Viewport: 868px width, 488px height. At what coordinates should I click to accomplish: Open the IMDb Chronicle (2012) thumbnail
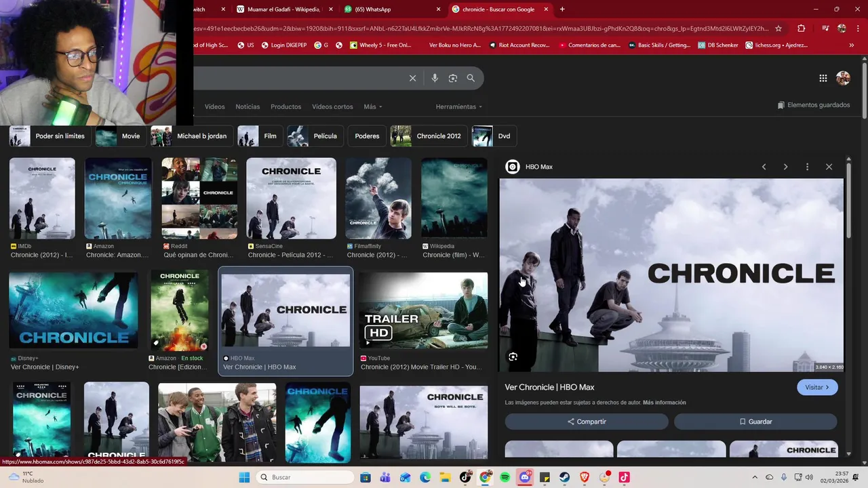[x=42, y=199]
